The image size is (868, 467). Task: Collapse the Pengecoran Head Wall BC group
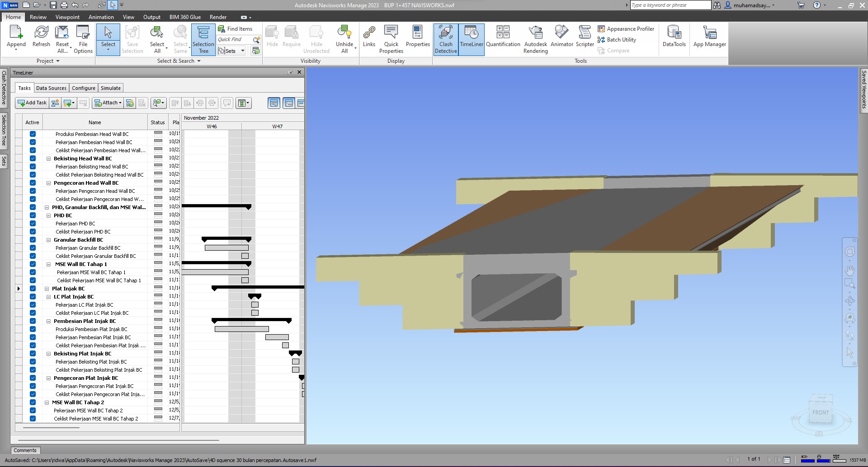pyautogui.click(x=49, y=183)
